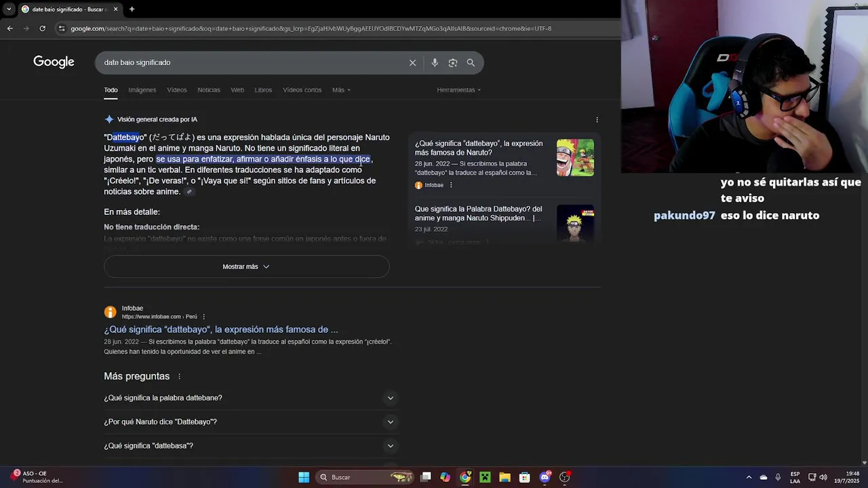Click the taskbar Buscar search box
The image size is (868, 488).
tap(366, 477)
